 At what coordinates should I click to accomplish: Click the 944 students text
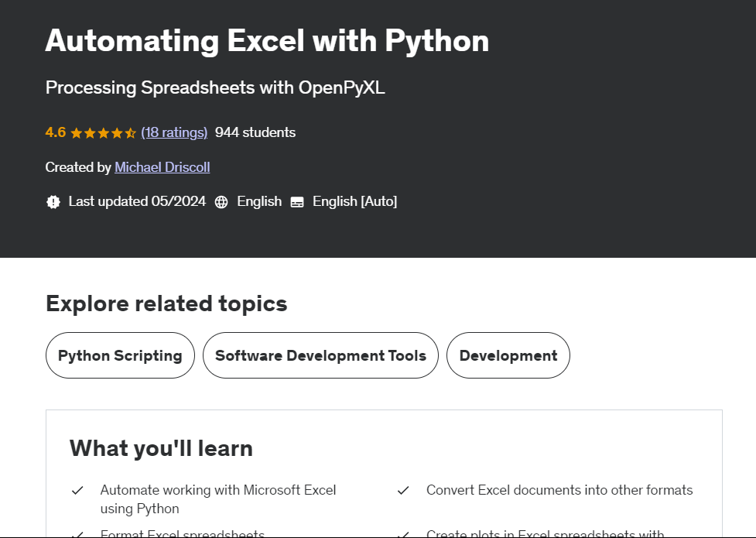(255, 132)
